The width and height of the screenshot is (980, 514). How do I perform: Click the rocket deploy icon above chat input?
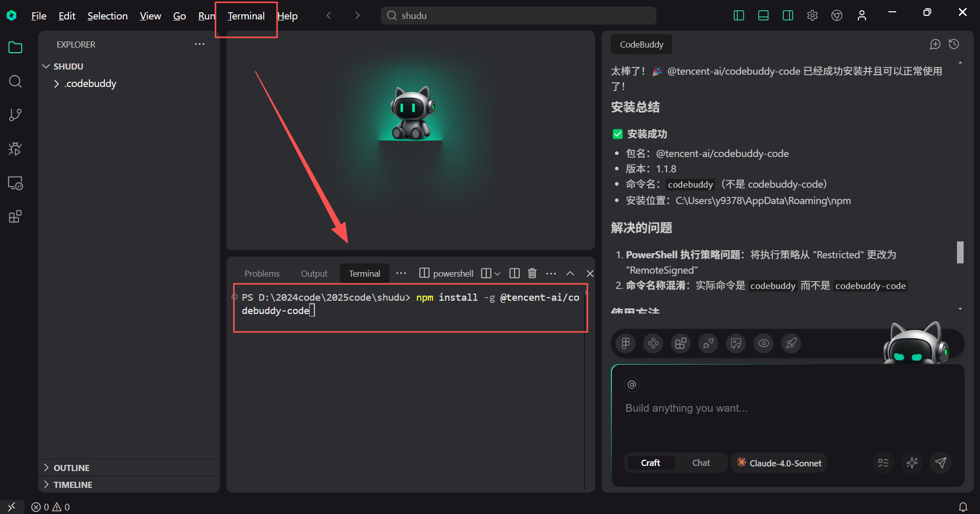(x=791, y=343)
